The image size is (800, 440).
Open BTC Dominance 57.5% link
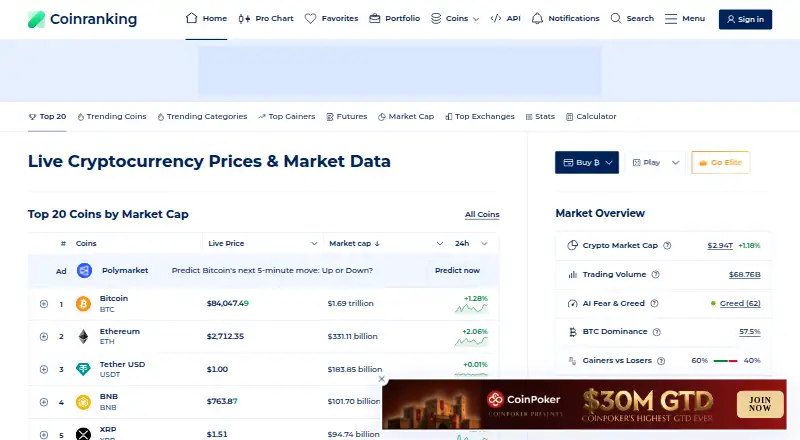click(x=749, y=332)
